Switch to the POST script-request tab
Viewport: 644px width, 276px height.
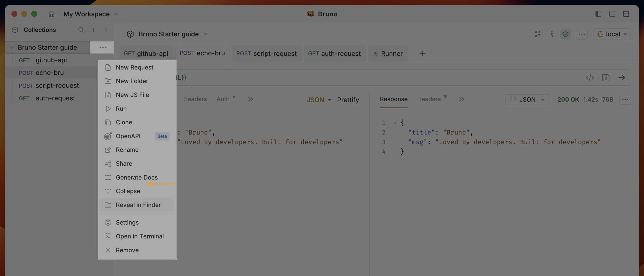click(x=266, y=54)
